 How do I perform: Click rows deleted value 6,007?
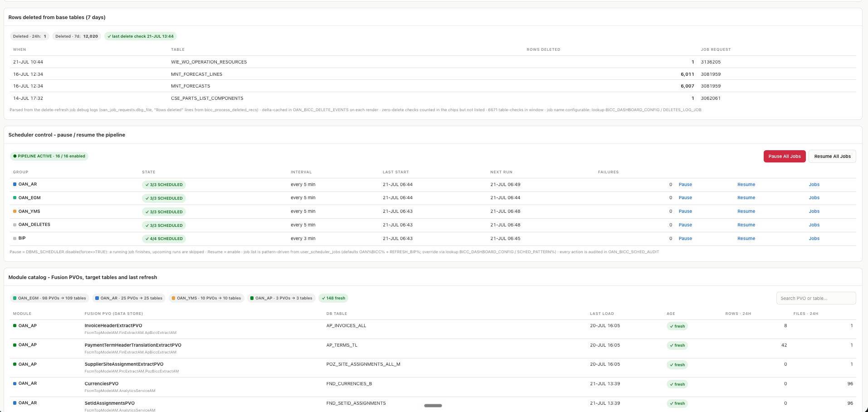(x=687, y=86)
